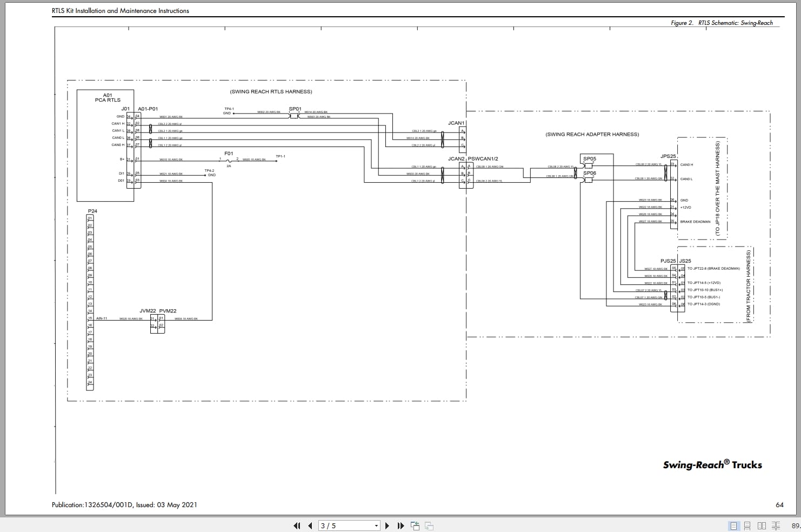Click the Swing-Reach Trucks logo text
Image resolution: width=801 pixels, height=532 pixels.
[x=712, y=464]
